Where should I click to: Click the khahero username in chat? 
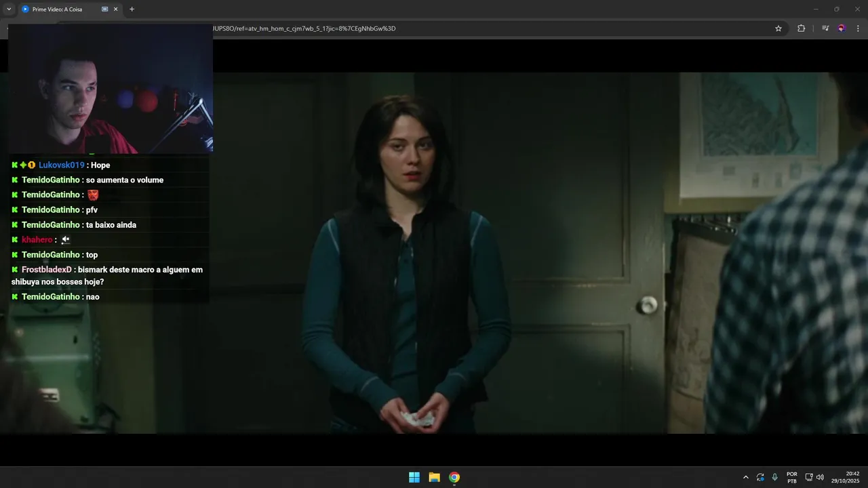[37, 240]
